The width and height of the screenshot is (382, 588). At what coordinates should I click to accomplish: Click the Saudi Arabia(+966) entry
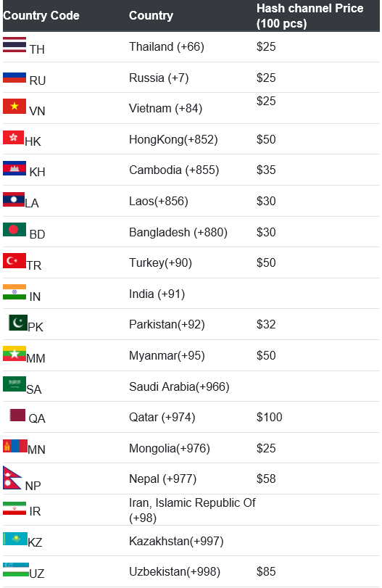pyautogui.click(x=179, y=386)
